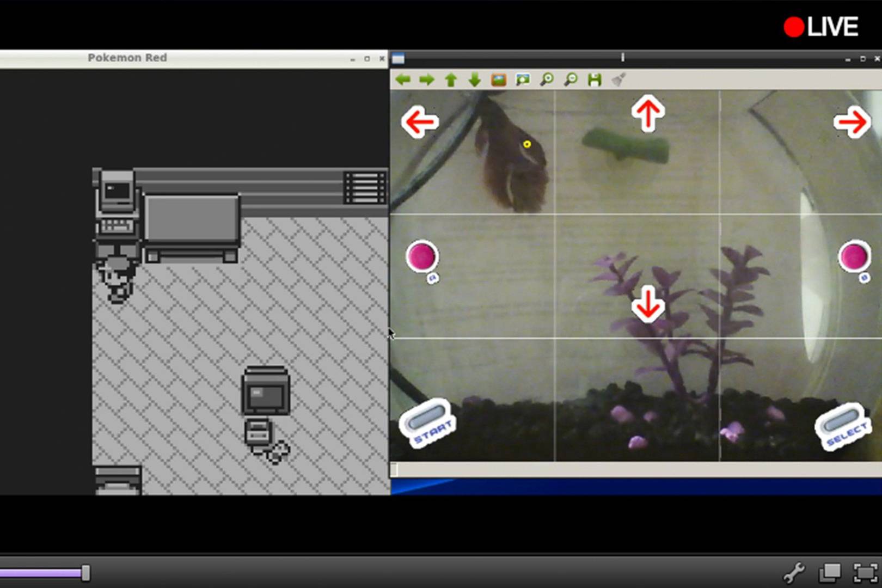Click the pop-out window icon in player bar
The image size is (882, 588).
pyautogui.click(x=830, y=572)
